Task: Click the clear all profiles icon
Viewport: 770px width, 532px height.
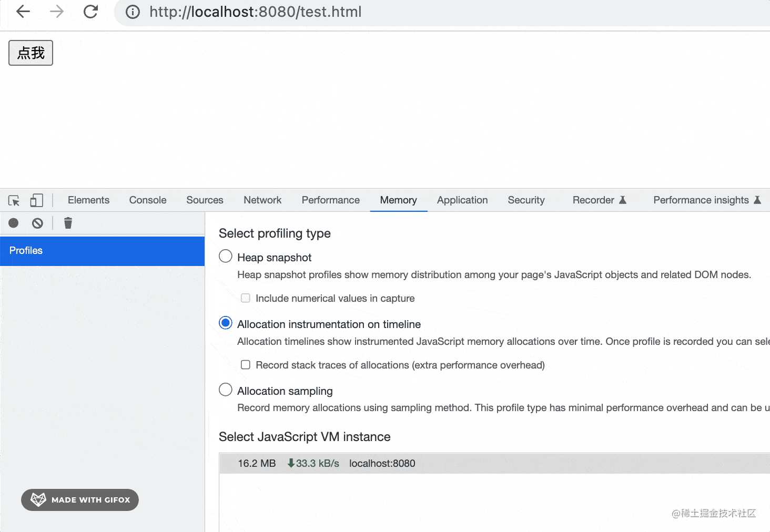Action: click(37, 223)
